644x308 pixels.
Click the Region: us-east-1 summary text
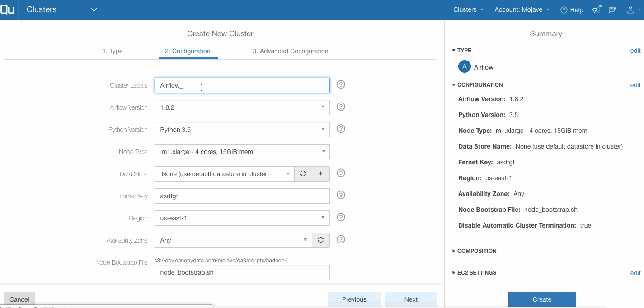point(485,178)
